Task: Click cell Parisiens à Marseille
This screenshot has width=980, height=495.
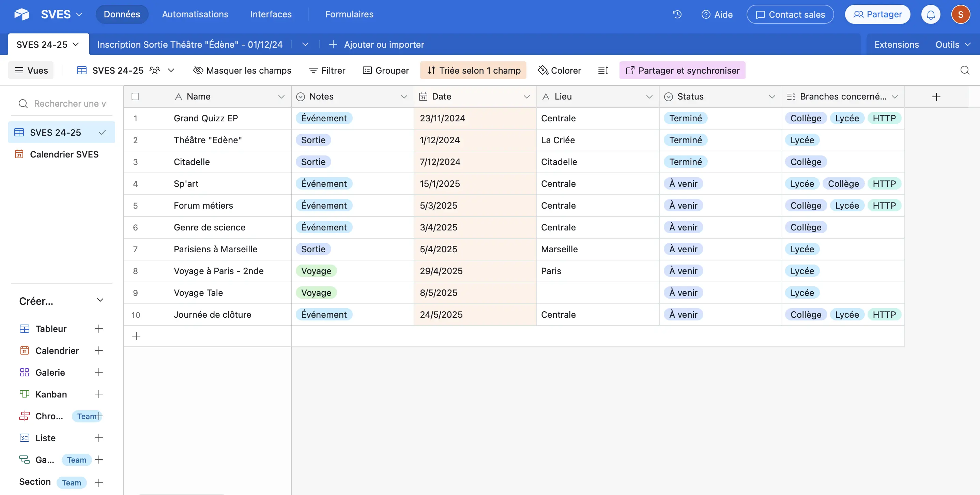Action: (216, 249)
